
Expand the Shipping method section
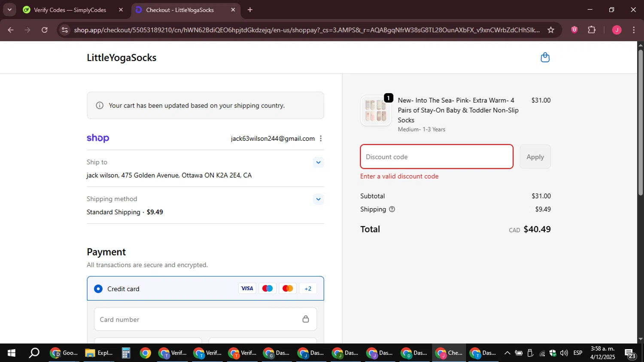pyautogui.click(x=318, y=199)
